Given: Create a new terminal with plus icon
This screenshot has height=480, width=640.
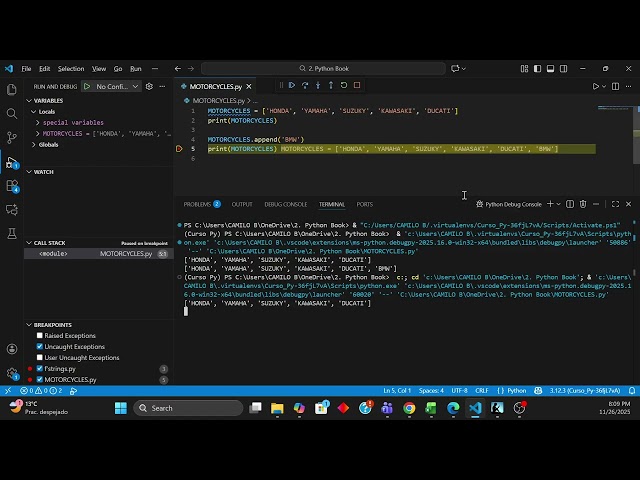Looking at the screenshot, I should point(550,204).
